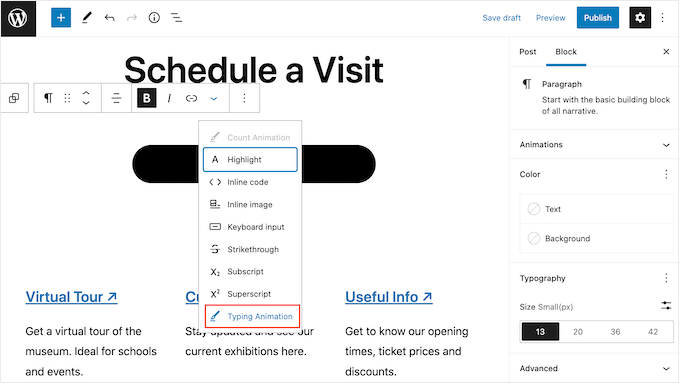Expand the Animations panel

(x=594, y=144)
